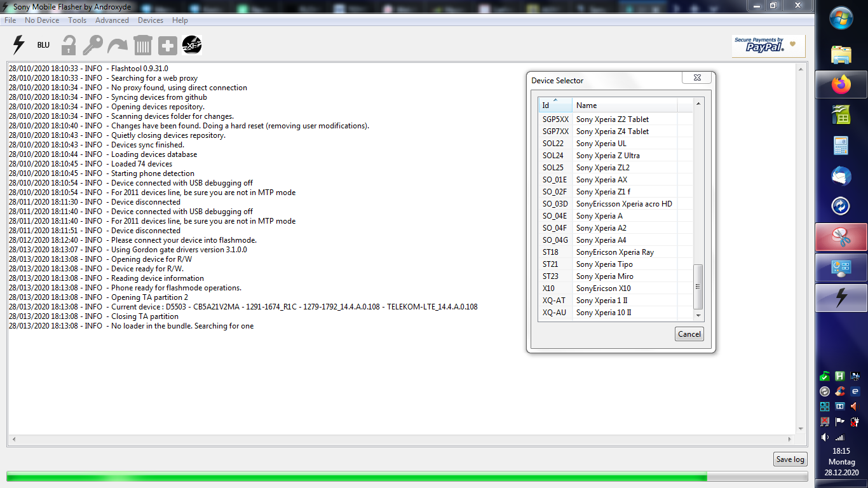Select ST21 Sony Xperia Tipo row
Viewport: 868px width, 488px height.
[616, 264]
